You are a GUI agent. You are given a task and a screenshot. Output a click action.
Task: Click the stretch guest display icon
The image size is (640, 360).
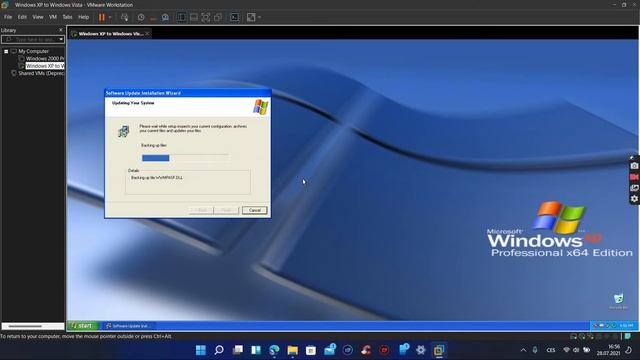coord(251,17)
